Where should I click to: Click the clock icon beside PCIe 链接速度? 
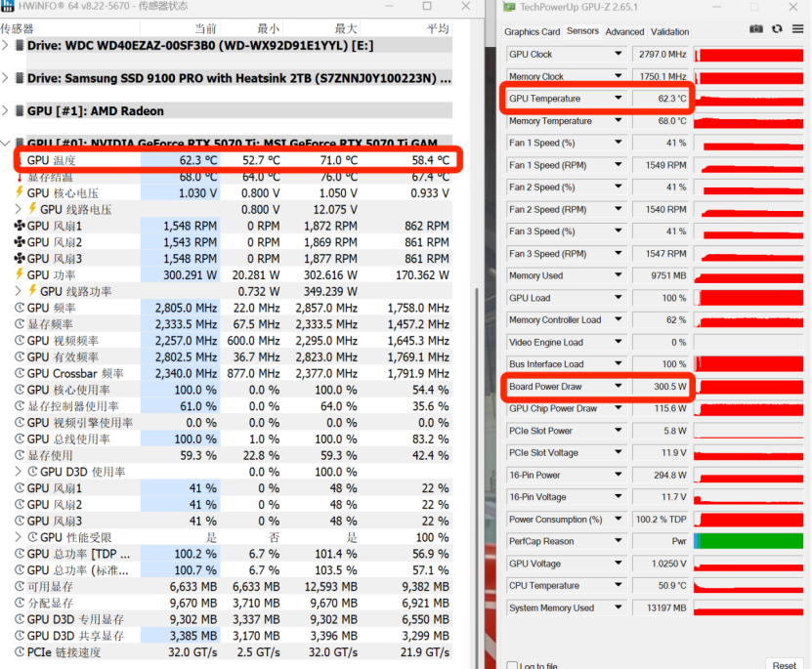(x=20, y=652)
